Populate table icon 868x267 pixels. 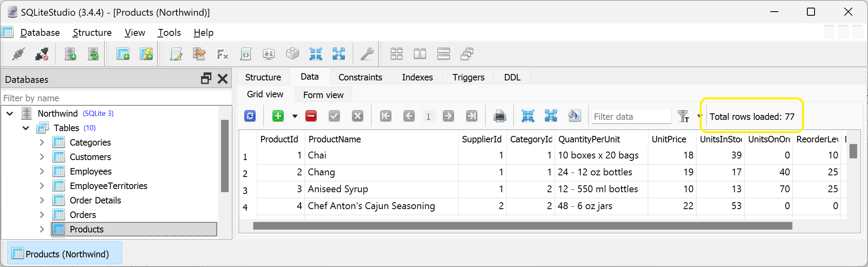tap(575, 116)
